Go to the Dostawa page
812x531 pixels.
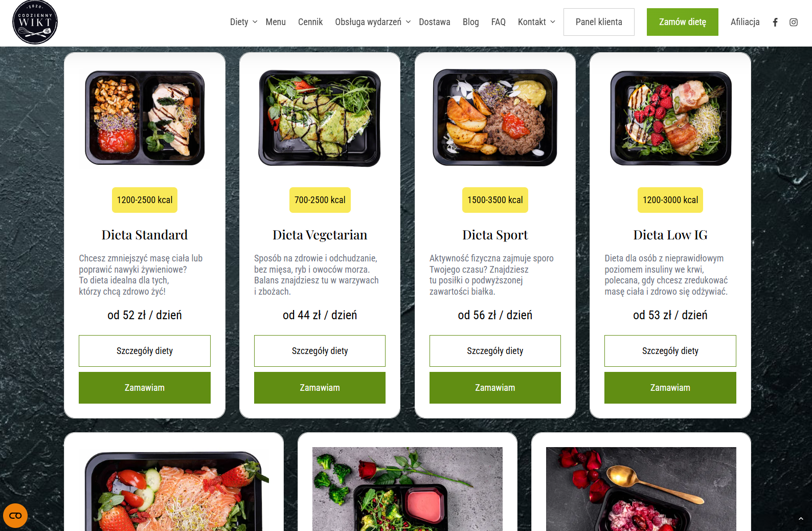435,22
